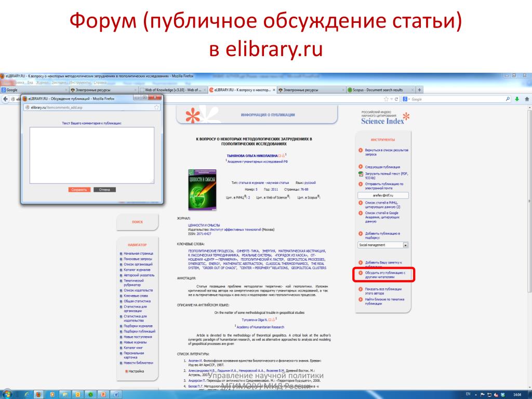Open the browser home page icon
532x399 pixels.
[x=527, y=99]
